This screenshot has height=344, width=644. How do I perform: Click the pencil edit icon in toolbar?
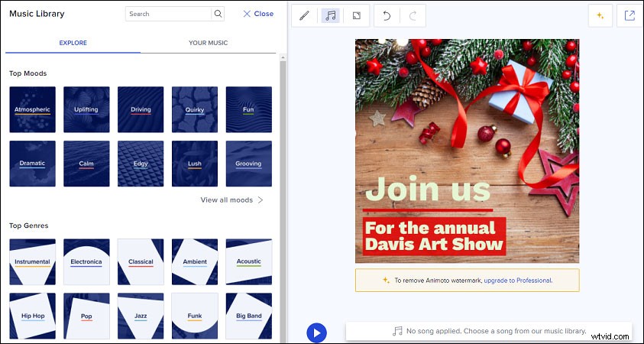click(304, 15)
